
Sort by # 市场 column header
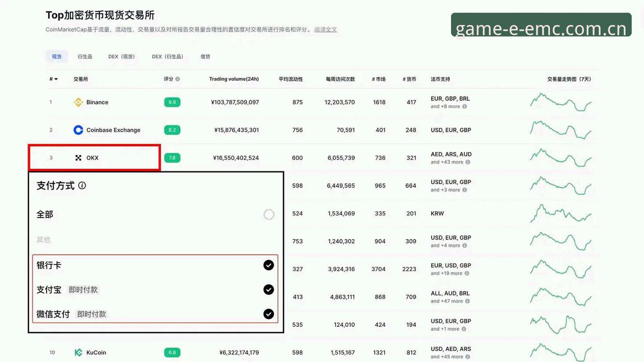pyautogui.click(x=378, y=79)
